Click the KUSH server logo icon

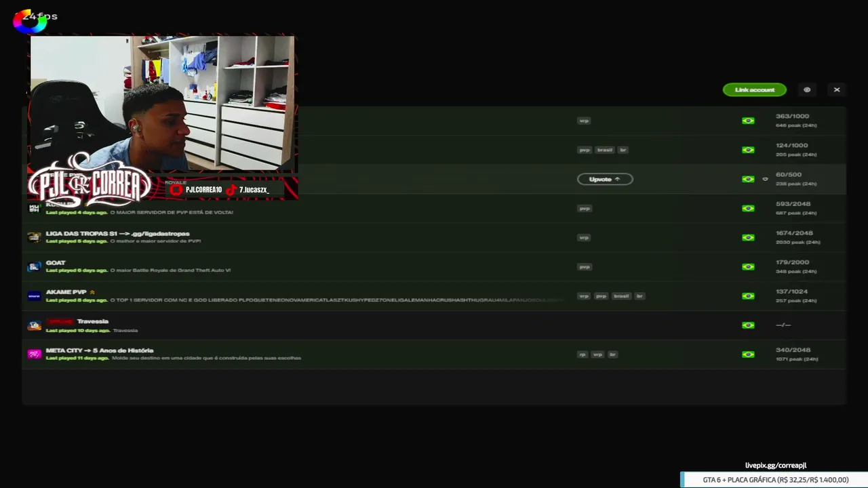coord(34,208)
